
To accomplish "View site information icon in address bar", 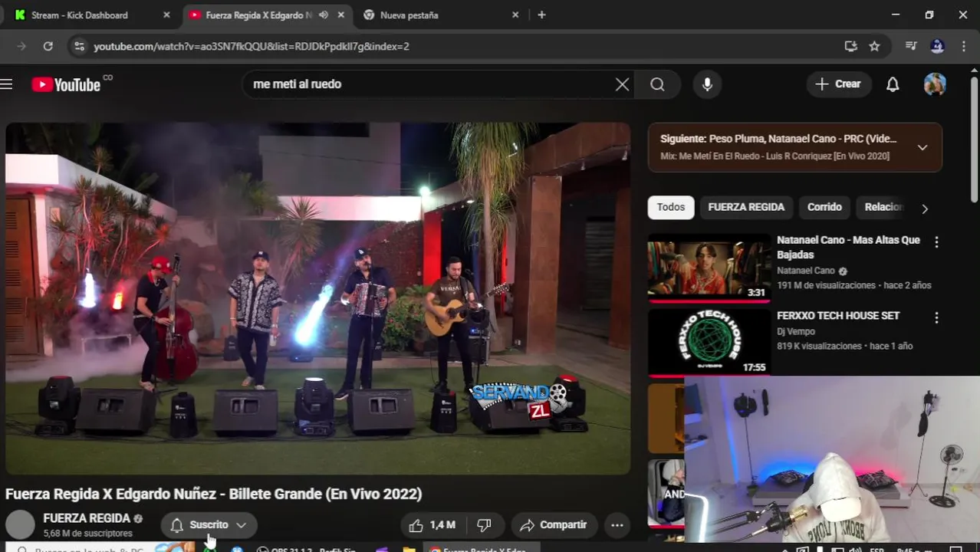I will click(78, 46).
